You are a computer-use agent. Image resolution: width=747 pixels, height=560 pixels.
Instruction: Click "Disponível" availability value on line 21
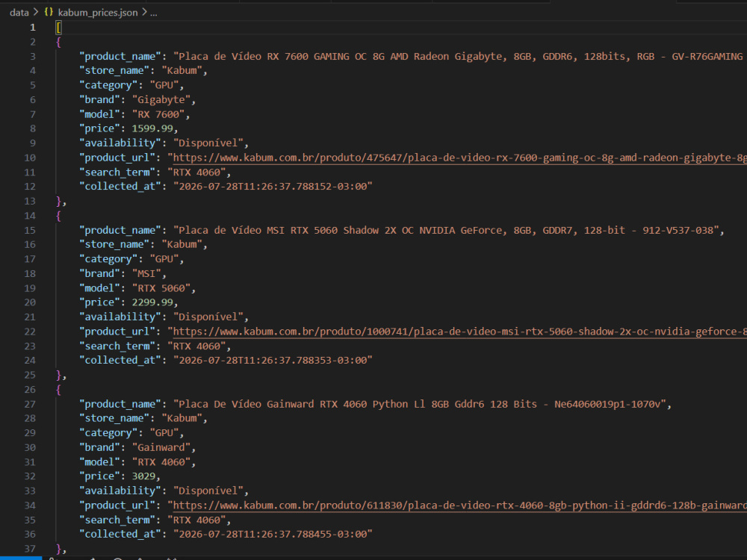pyautogui.click(x=208, y=317)
